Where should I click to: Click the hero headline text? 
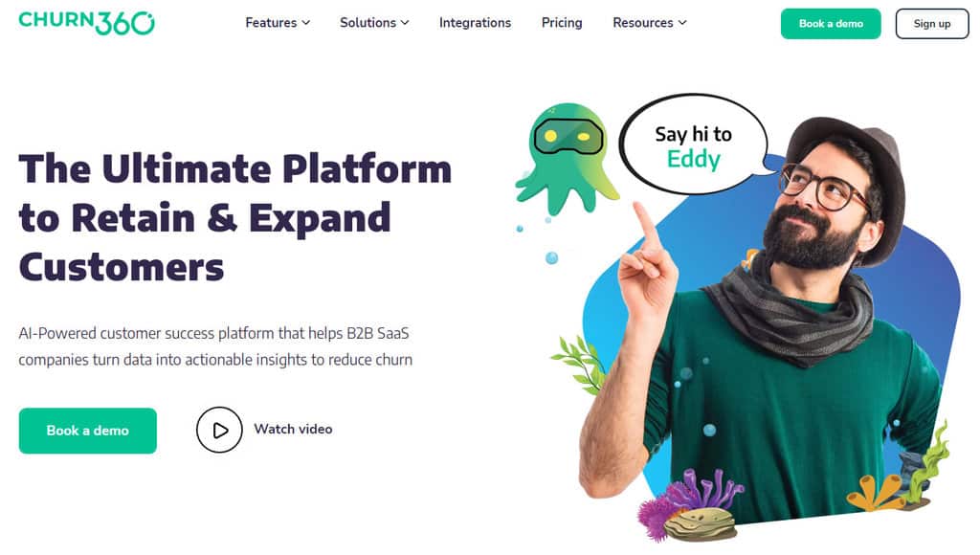pyautogui.click(x=235, y=217)
